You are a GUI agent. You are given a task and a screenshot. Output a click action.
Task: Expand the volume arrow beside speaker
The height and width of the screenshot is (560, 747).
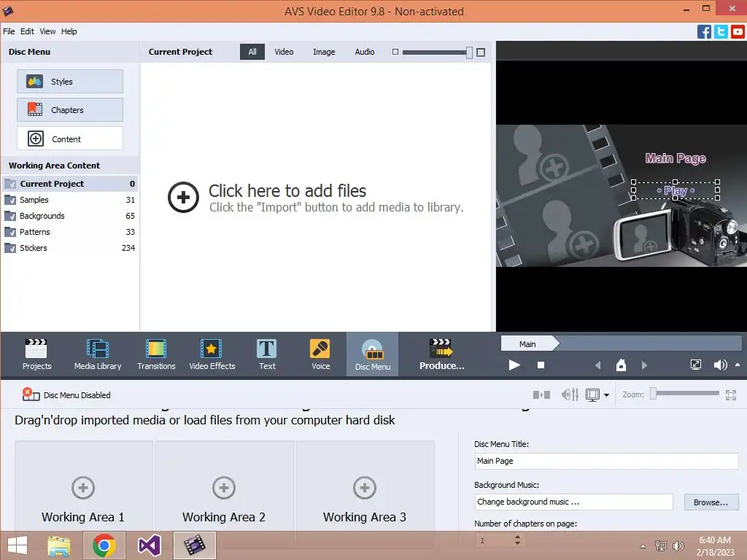pos(738,365)
